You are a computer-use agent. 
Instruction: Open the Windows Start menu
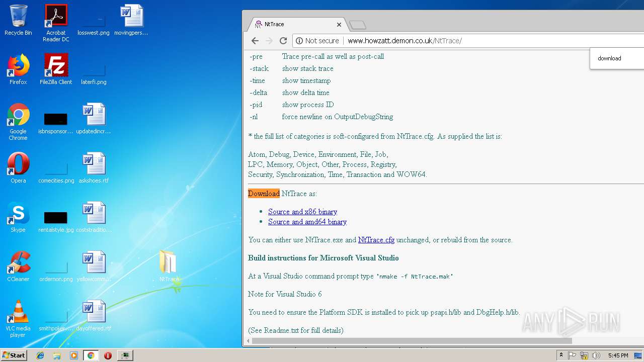[14, 355]
